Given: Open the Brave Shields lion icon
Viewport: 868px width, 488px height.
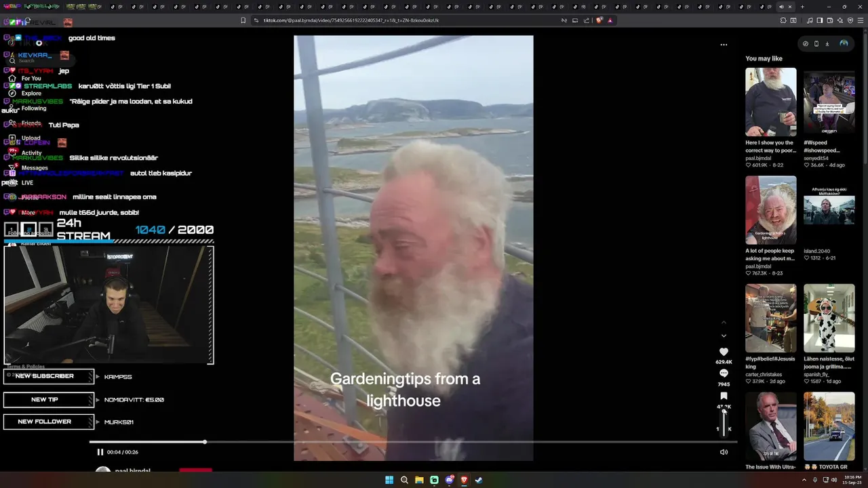Looking at the screenshot, I should [x=599, y=20].
